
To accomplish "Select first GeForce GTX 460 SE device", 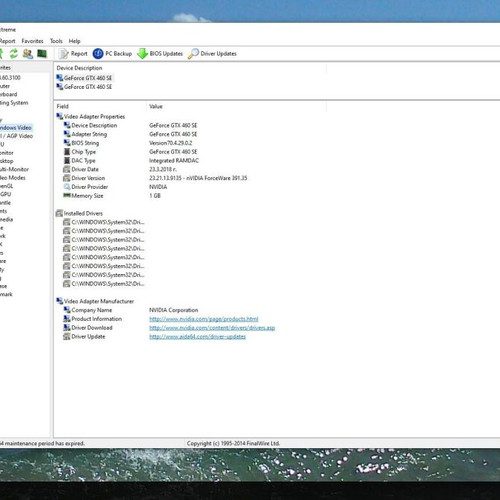I will pos(84,78).
